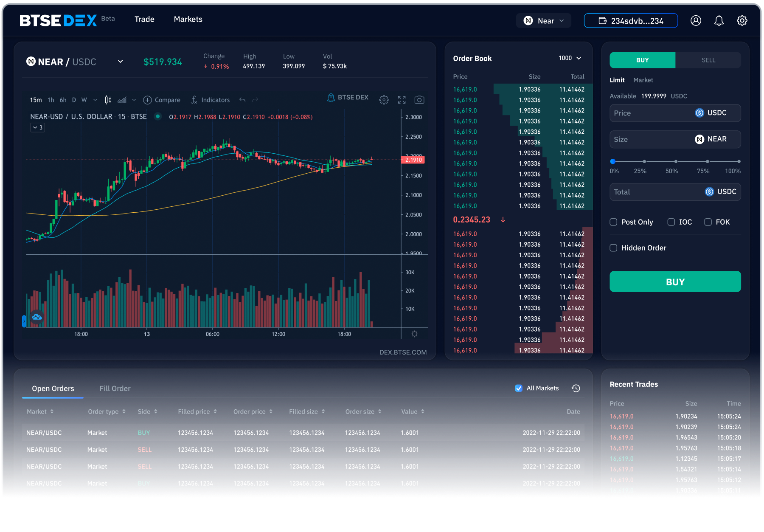Viewport: 764px width, 532px height.
Task: Open the Markets page link
Action: tap(188, 19)
